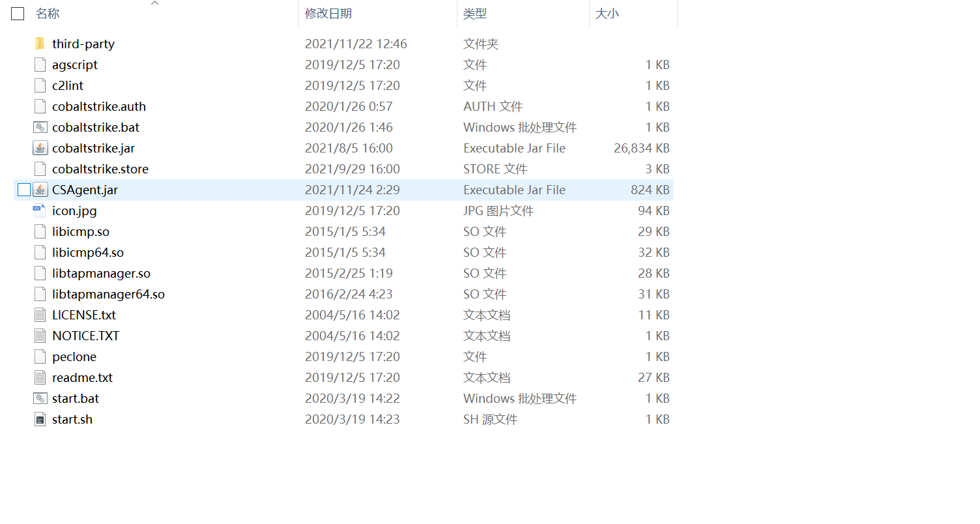Click the cobaltstrike.auth file icon
Image resolution: width=980 pixels, height=524 pixels.
[x=40, y=106]
